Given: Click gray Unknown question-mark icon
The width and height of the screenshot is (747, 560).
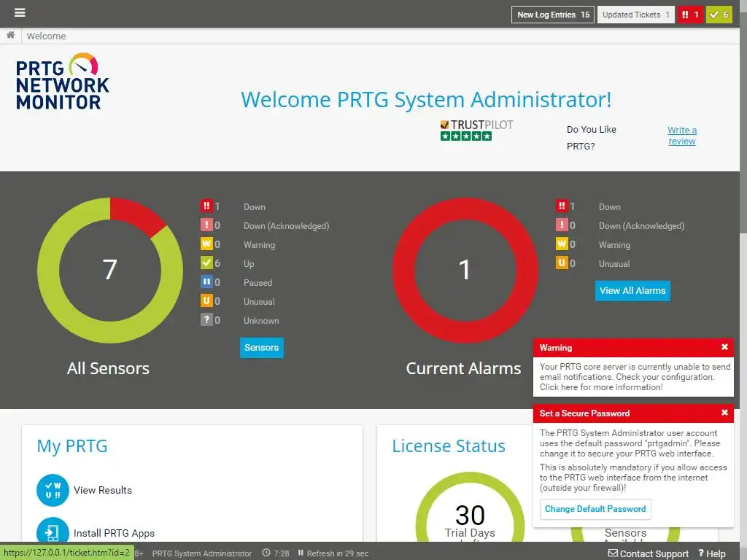Looking at the screenshot, I should pos(206,320).
